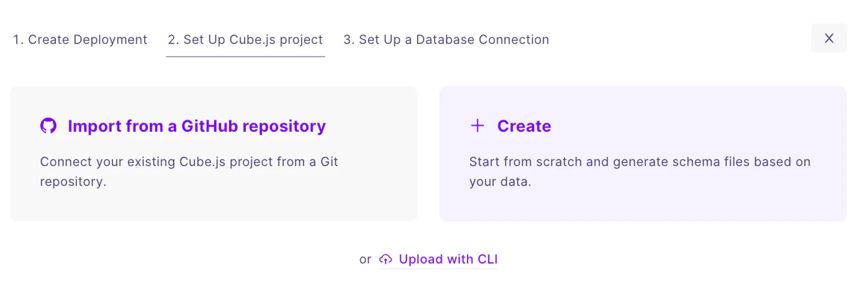The height and width of the screenshot is (299, 868).
Task: Click the 'or' text before Upload
Action: click(365, 260)
